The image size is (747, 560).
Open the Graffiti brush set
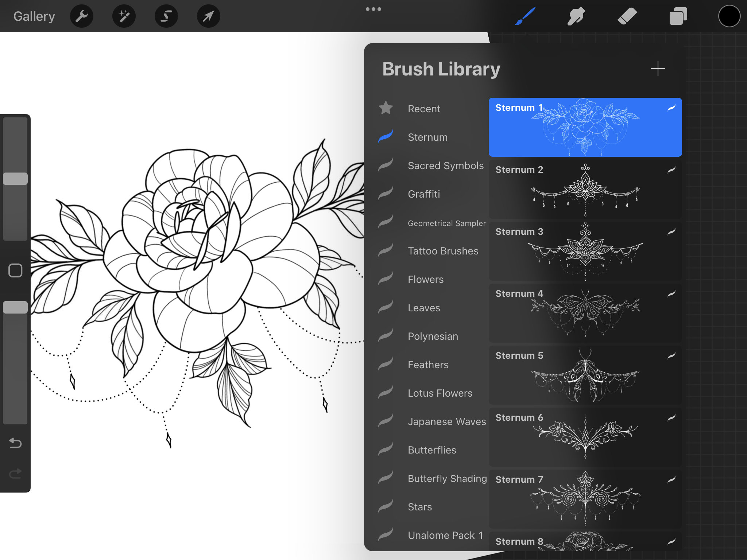click(424, 194)
